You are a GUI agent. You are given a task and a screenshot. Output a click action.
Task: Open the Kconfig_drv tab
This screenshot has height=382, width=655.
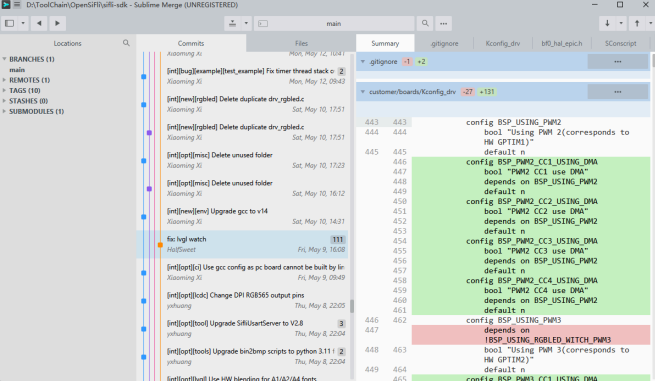[503, 43]
